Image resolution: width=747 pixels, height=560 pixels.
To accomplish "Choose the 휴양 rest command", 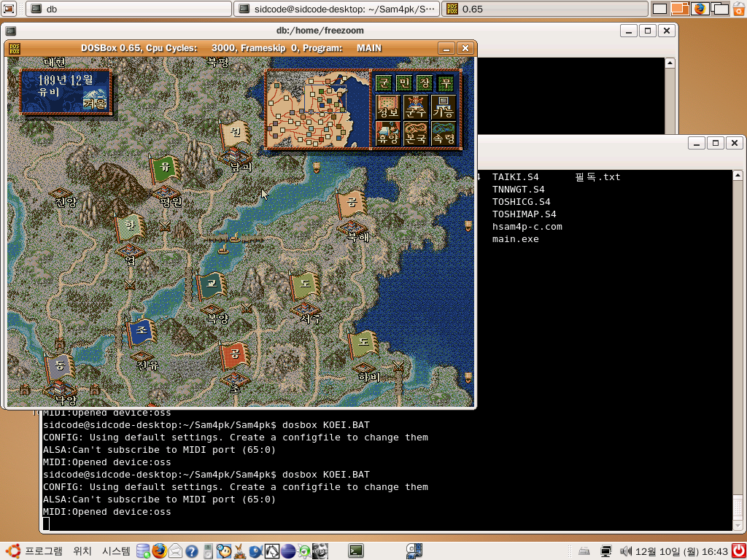I will click(388, 134).
